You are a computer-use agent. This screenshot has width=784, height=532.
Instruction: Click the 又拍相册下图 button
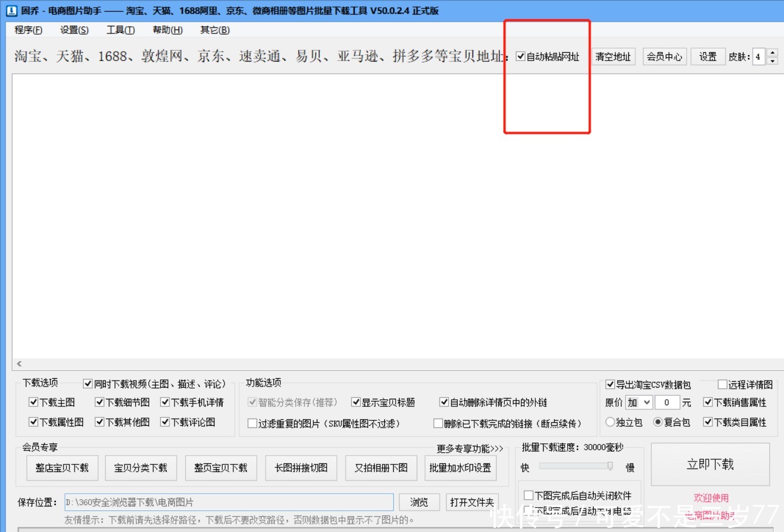pyautogui.click(x=381, y=468)
